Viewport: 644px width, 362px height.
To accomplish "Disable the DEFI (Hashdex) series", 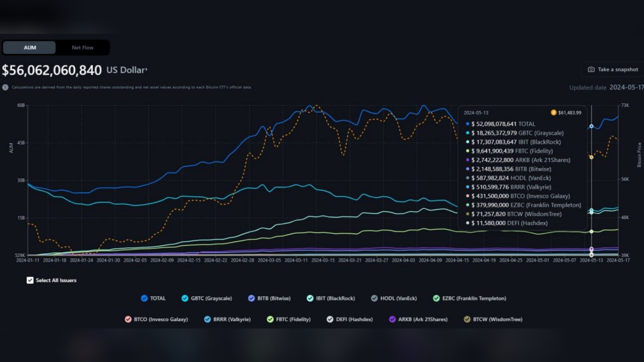I will (330, 320).
